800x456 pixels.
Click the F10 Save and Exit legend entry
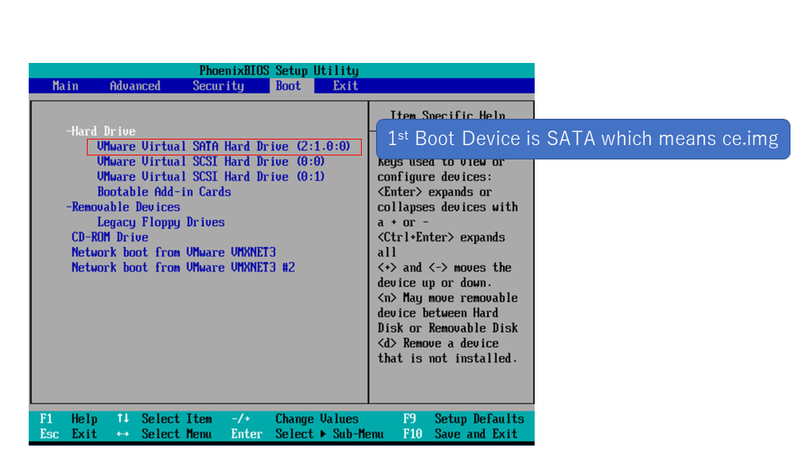460,434
